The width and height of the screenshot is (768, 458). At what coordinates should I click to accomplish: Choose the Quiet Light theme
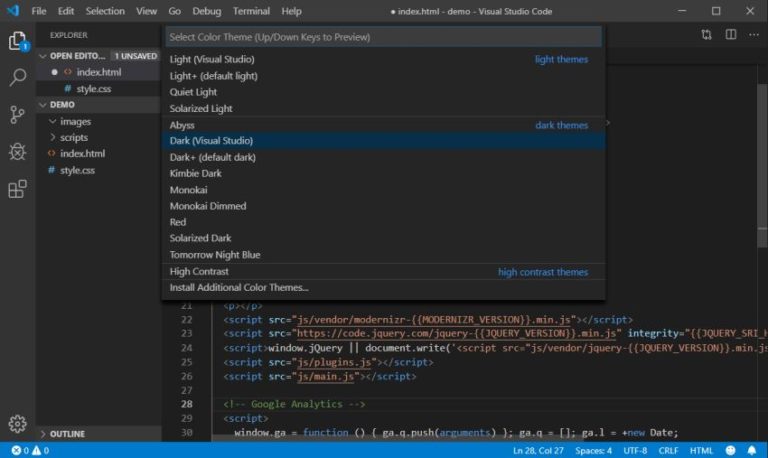tap(384, 92)
